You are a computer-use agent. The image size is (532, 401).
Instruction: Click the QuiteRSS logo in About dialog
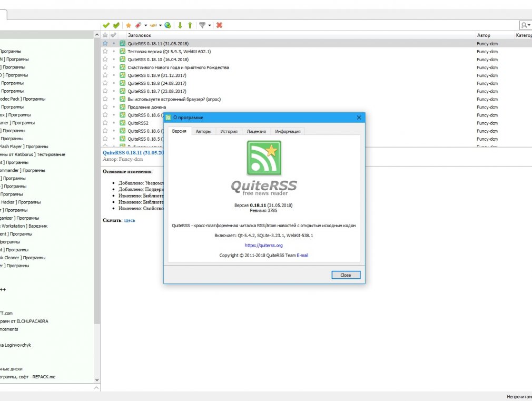(264, 158)
